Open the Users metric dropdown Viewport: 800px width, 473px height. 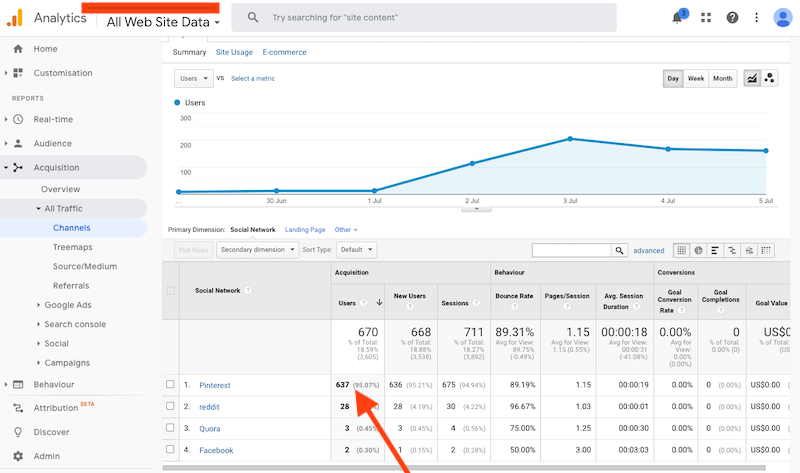pos(194,79)
